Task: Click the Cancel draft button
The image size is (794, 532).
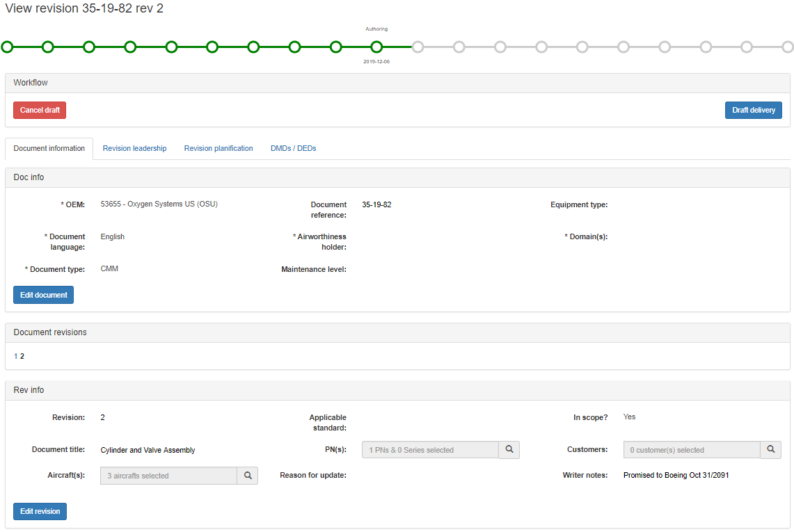Action: 40,110
